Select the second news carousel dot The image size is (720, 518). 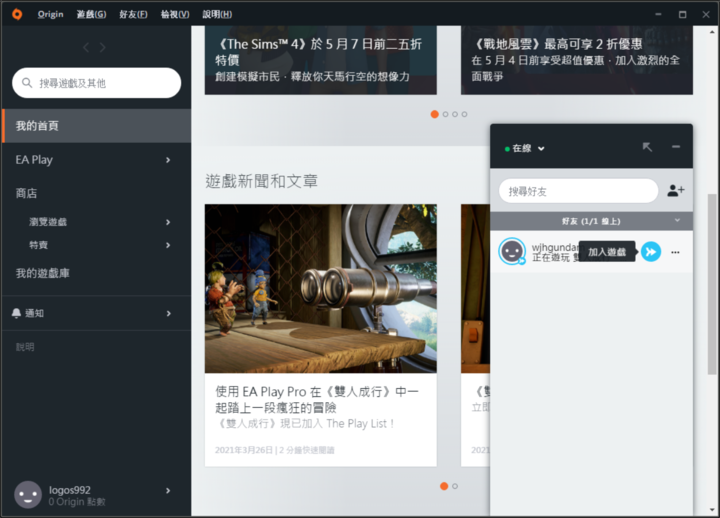point(455,486)
